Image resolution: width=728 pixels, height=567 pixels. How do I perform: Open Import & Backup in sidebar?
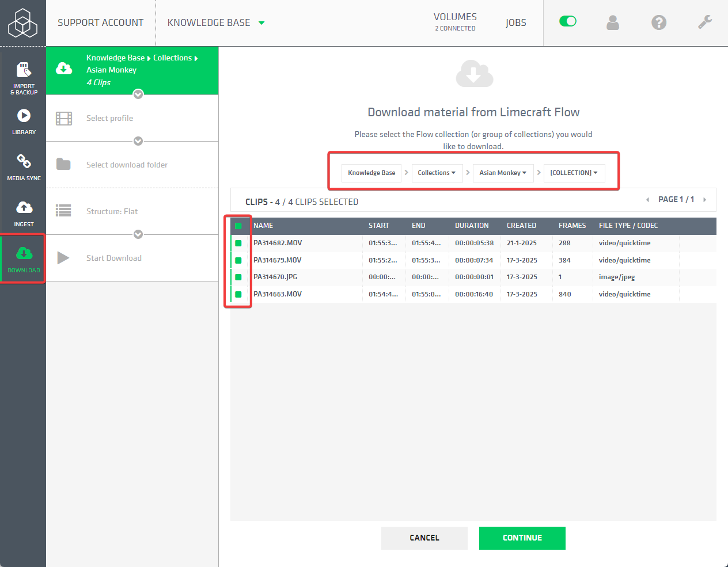(x=24, y=79)
